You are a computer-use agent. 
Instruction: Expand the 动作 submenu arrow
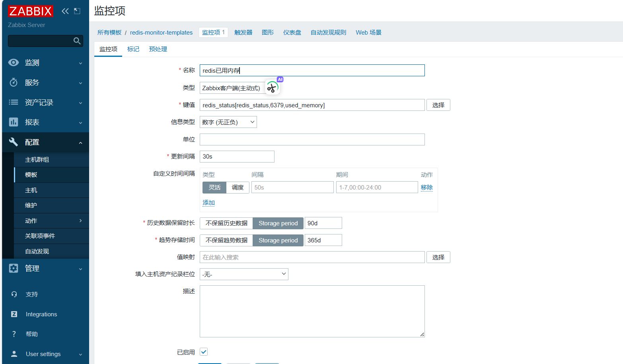[81, 221]
